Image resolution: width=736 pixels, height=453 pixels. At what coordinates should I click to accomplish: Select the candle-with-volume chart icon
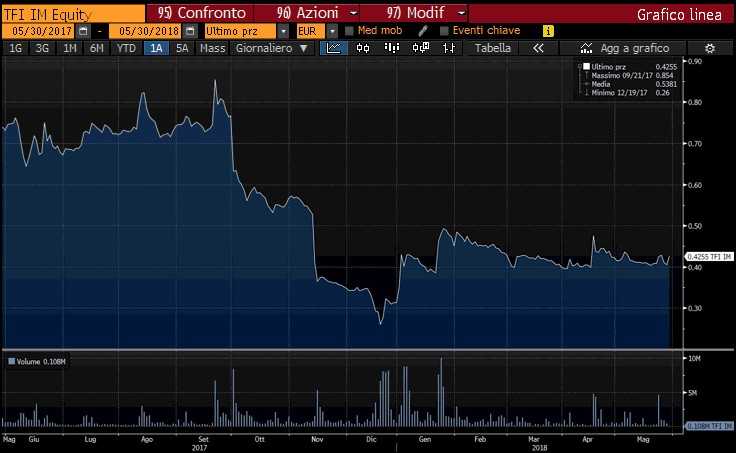tap(421, 48)
